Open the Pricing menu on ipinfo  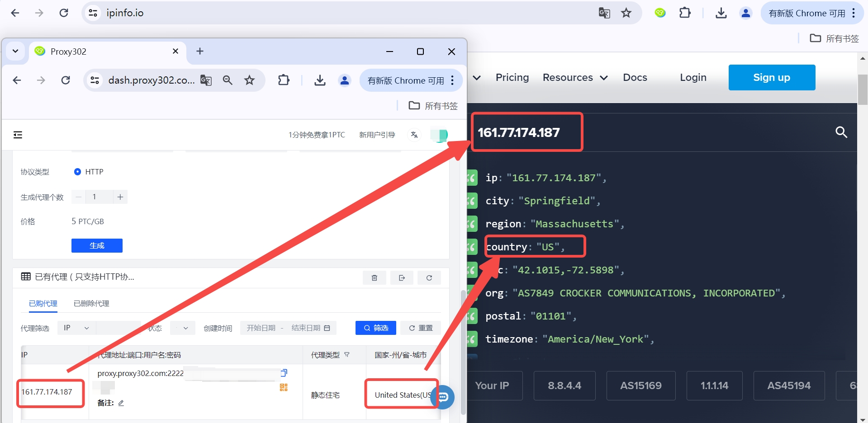pos(512,77)
